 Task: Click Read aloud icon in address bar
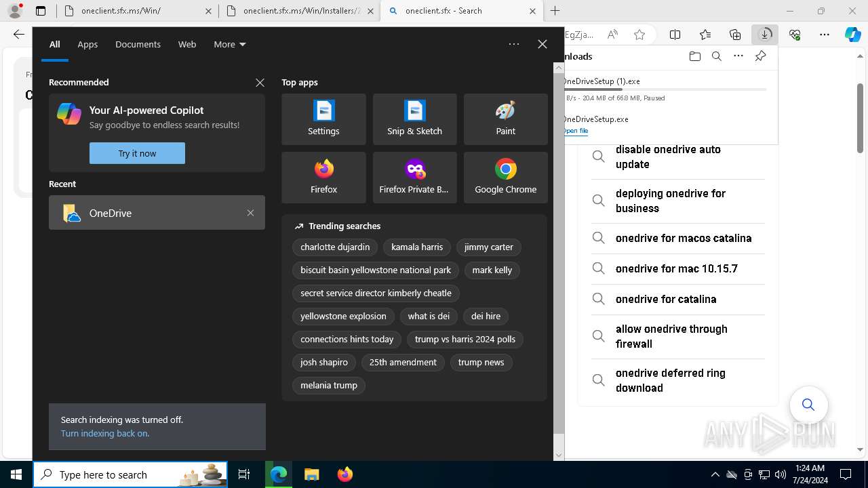pos(612,35)
